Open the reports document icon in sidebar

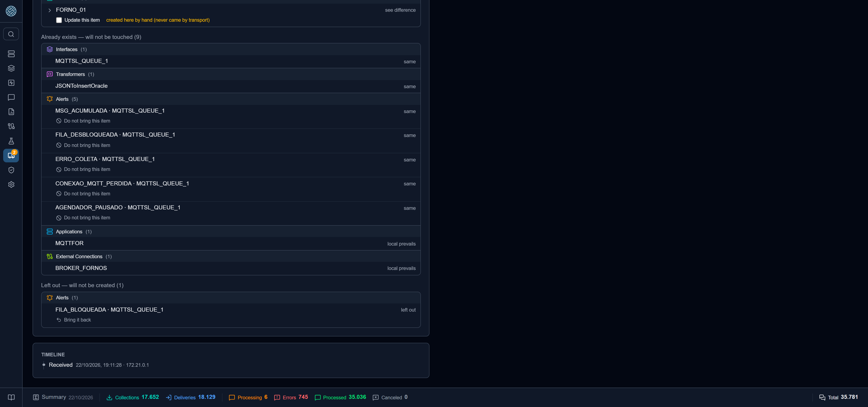tap(11, 112)
